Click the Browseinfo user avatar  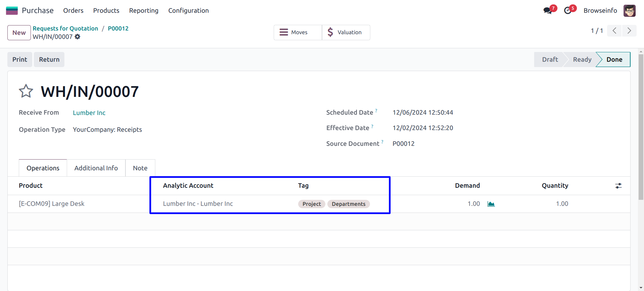629,10
